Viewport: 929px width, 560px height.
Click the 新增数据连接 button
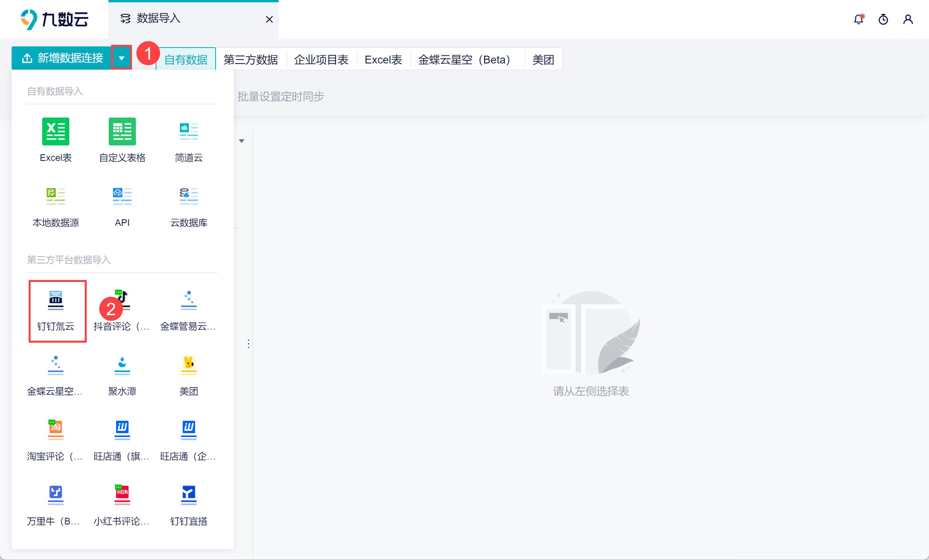point(62,58)
